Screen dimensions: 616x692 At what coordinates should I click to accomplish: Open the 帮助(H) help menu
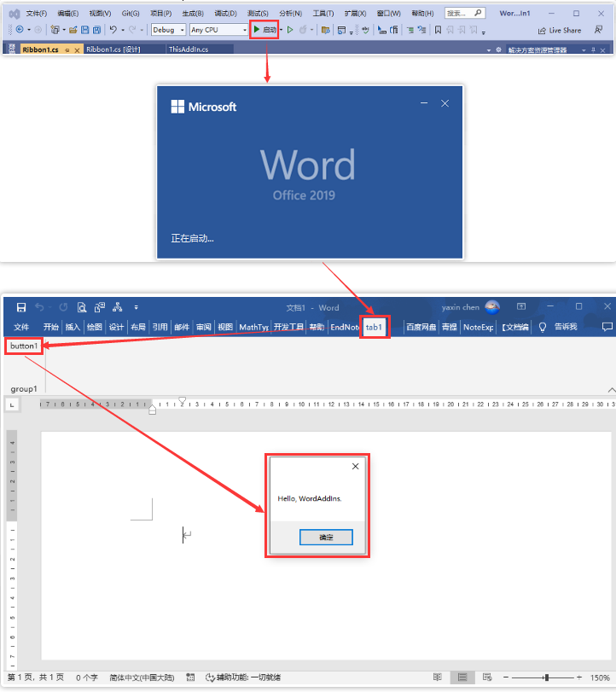coord(422,14)
